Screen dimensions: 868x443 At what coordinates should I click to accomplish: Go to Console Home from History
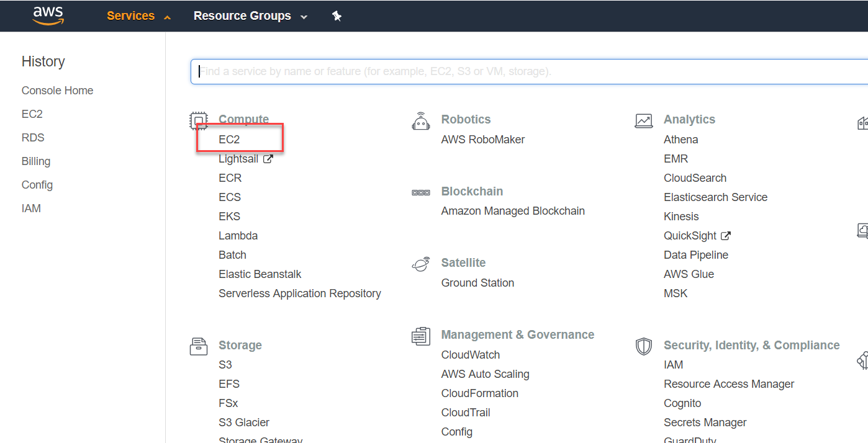click(x=57, y=90)
